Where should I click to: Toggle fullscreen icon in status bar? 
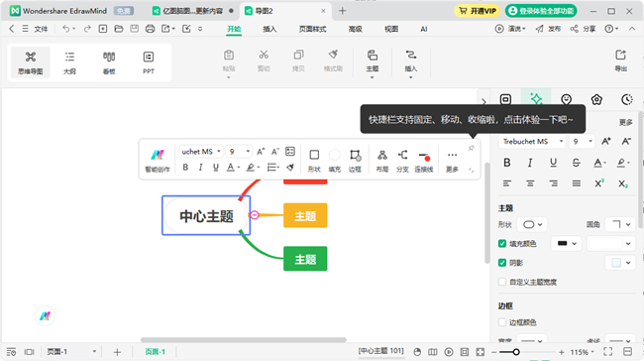[x=608, y=352]
